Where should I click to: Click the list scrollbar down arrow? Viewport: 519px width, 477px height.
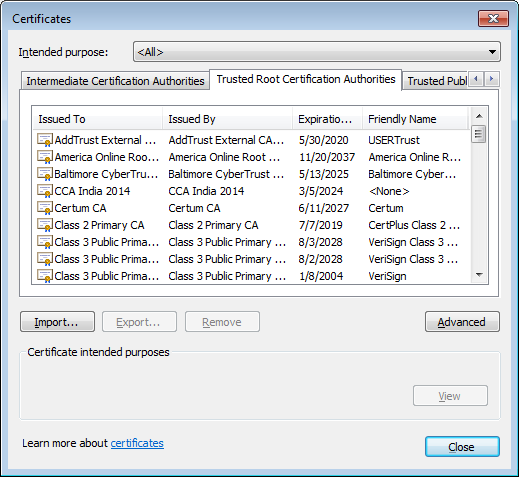479,275
